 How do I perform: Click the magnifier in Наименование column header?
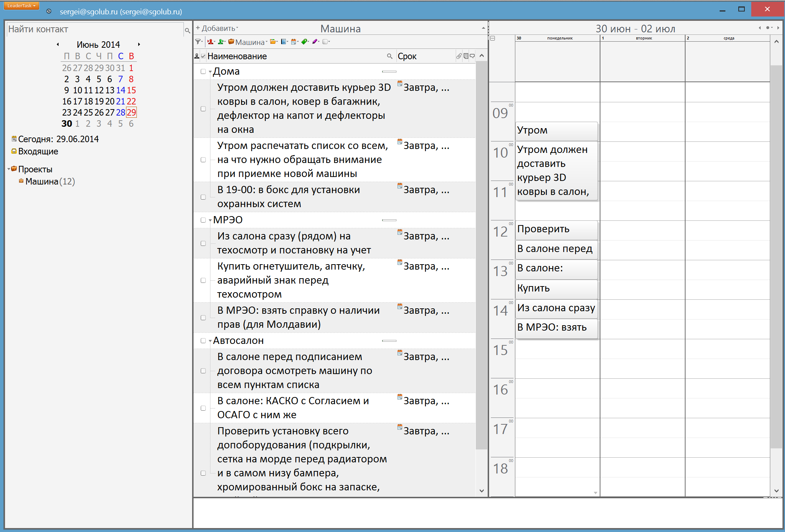(x=389, y=56)
